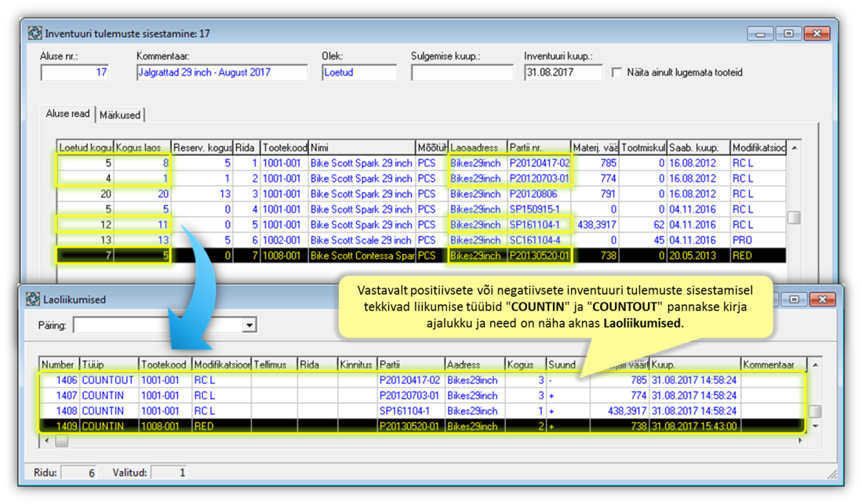Viewport: 862px width, 504px height.
Task: Click scroll-up arrow of inventory table
Action: click(x=794, y=148)
